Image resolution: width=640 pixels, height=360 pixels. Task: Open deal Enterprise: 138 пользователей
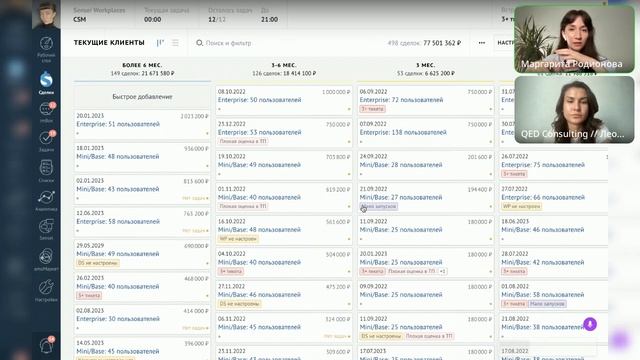tap(403, 132)
